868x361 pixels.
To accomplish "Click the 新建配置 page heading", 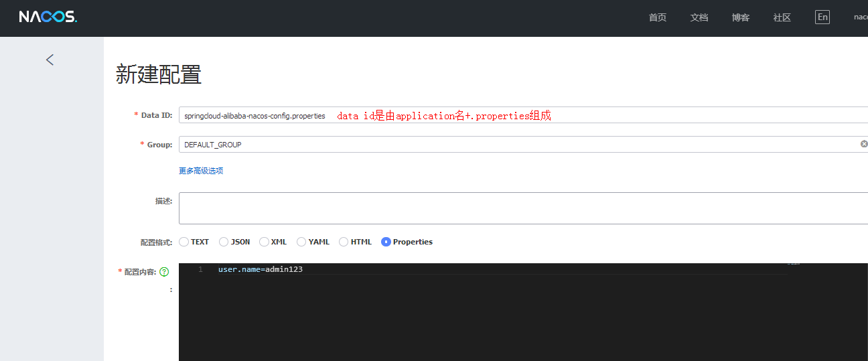I will coord(159,74).
